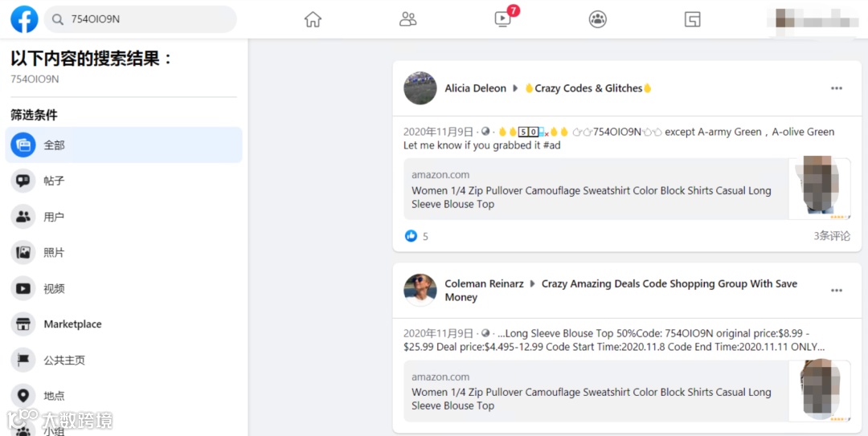Open the amazon.com link title in first post
868x436 pixels.
click(x=592, y=197)
